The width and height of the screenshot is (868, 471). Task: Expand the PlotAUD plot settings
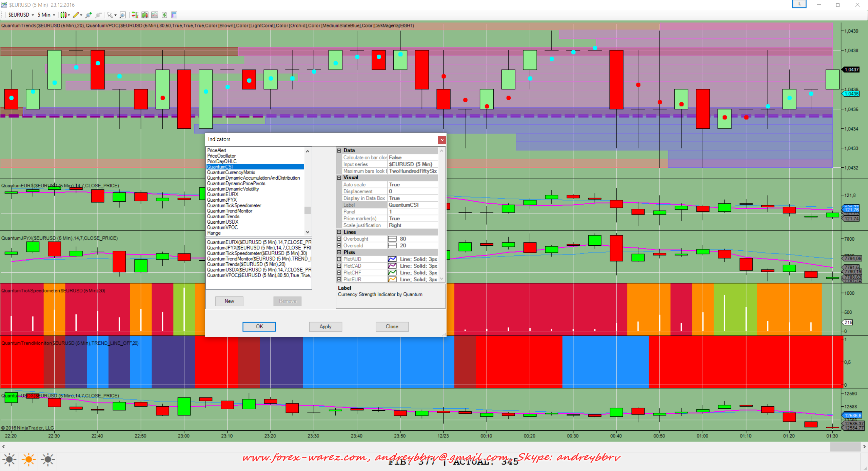pos(339,259)
